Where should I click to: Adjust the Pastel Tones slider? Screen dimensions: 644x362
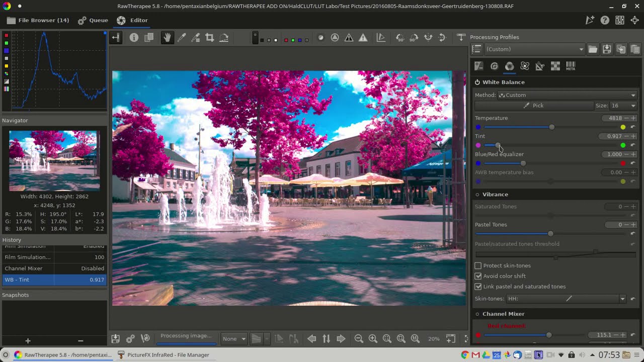[550, 234]
